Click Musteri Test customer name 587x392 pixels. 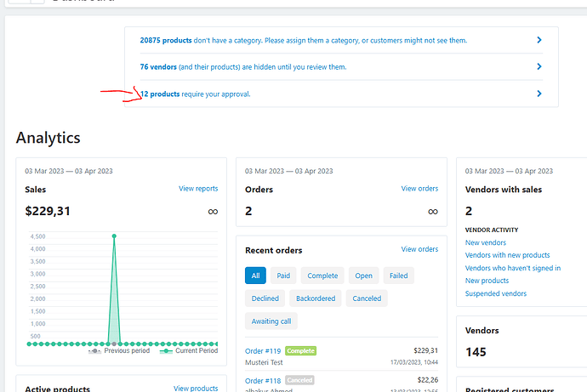click(x=264, y=362)
